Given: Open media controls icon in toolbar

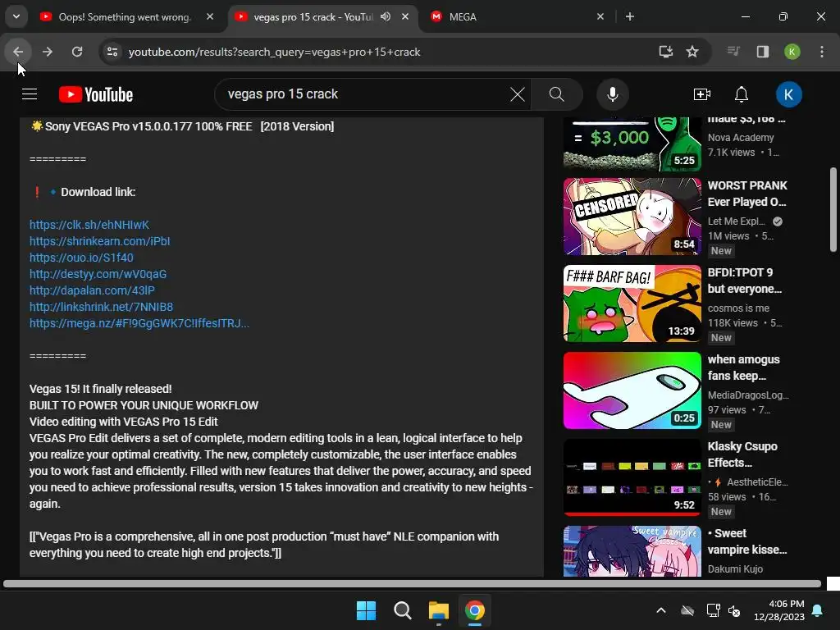Looking at the screenshot, I should point(733,52).
